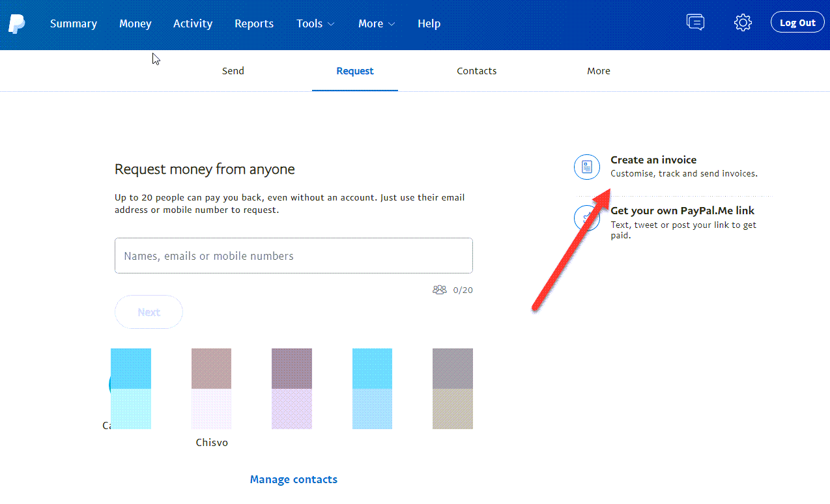Screen dimensions: 830x504
Task: Open the Reports page
Action: [254, 23]
